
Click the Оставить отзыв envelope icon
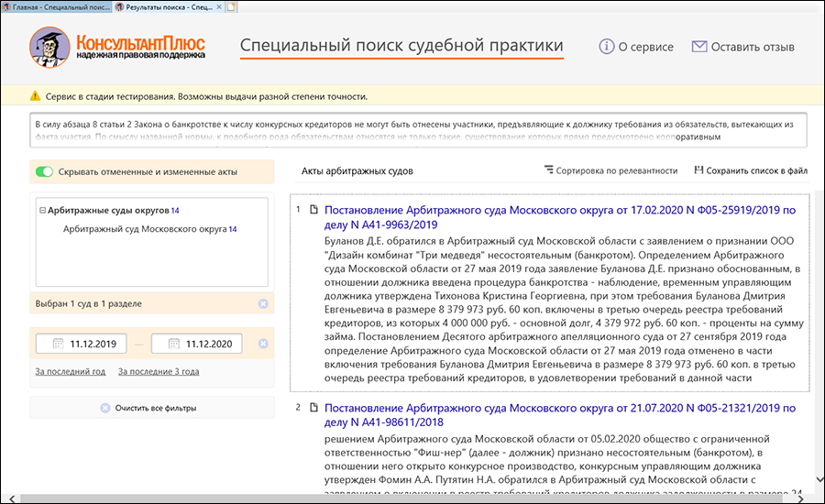click(x=699, y=47)
